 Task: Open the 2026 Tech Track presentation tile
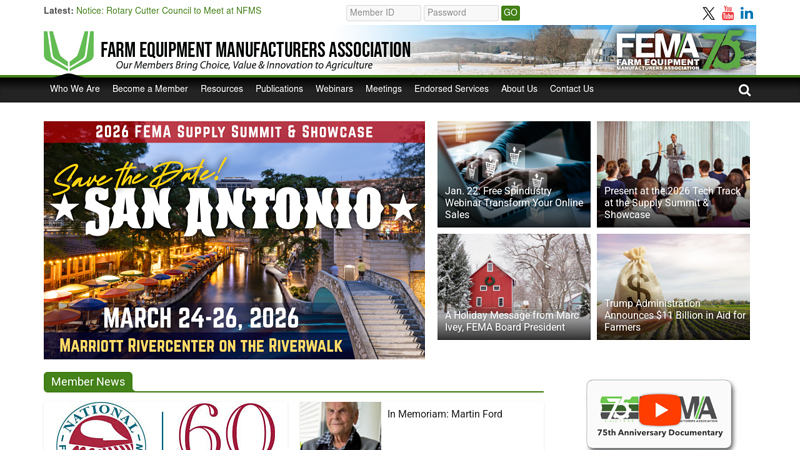point(673,174)
